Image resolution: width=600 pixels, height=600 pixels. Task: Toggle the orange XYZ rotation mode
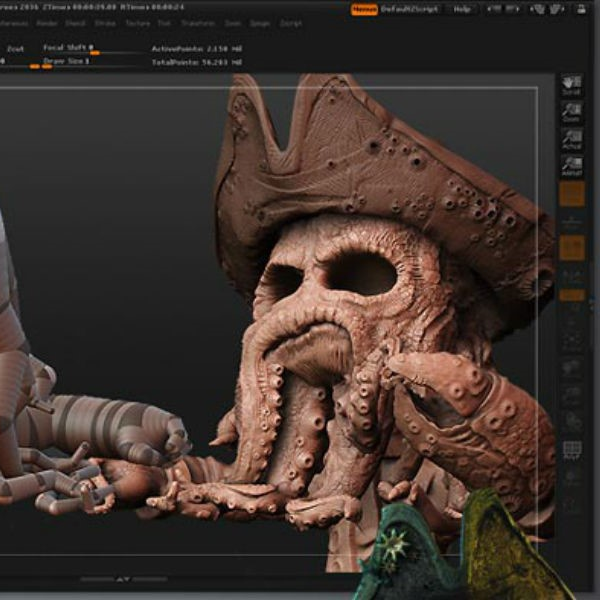click(572, 295)
